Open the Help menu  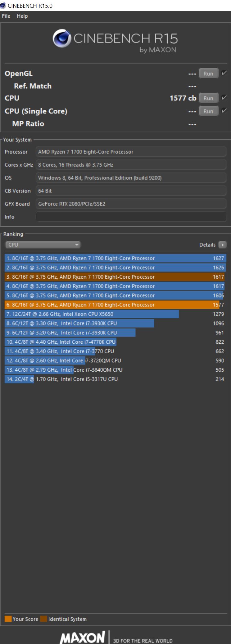click(22, 16)
